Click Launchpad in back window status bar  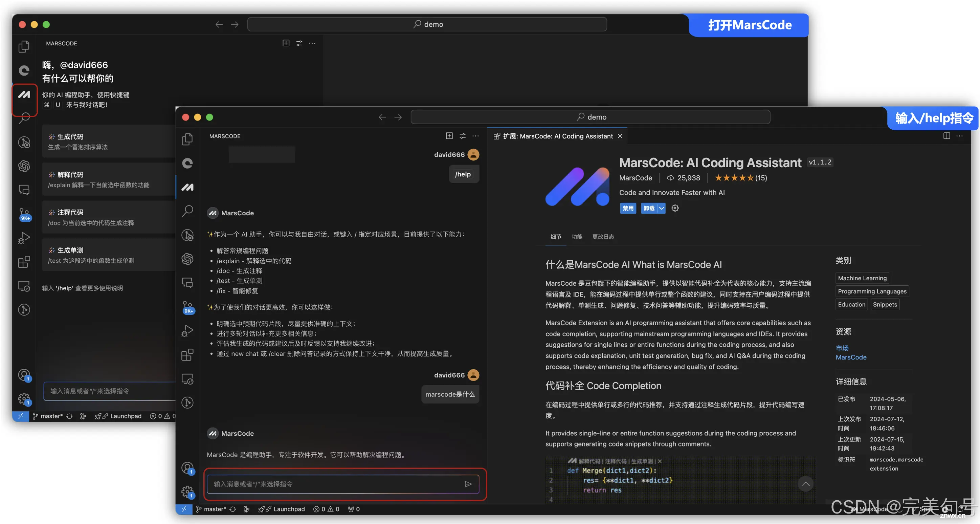pos(118,416)
